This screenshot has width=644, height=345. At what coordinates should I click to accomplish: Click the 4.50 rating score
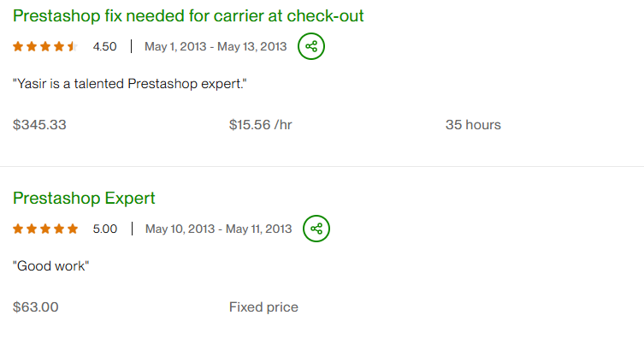(x=104, y=46)
